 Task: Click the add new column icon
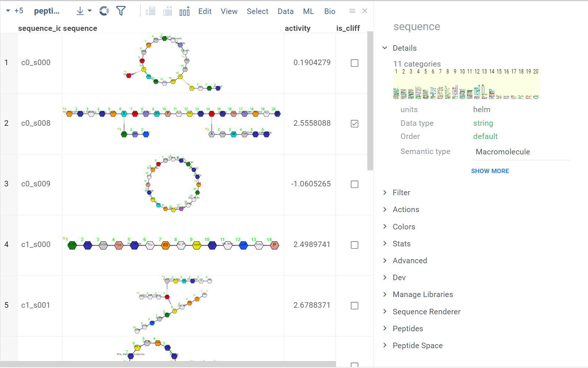coord(184,11)
